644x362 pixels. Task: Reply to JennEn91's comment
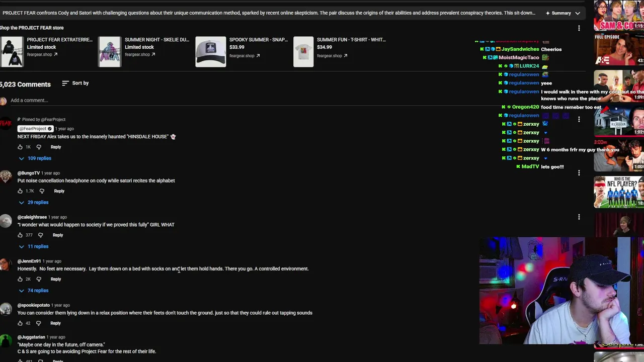pyautogui.click(x=56, y=279)
